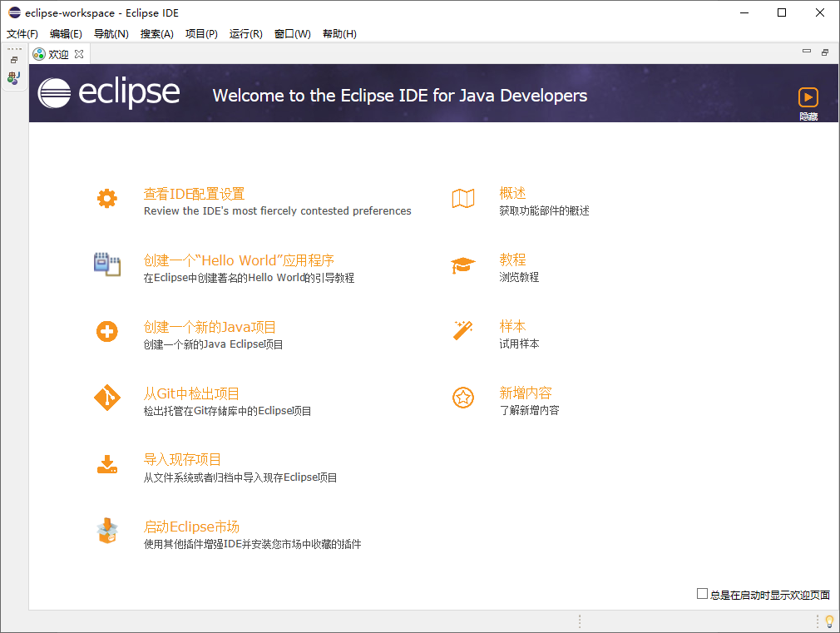Screen dimensions: 840x633
Task: Click the Eclipse Marketplace box icon
Action: coord(107,531)
